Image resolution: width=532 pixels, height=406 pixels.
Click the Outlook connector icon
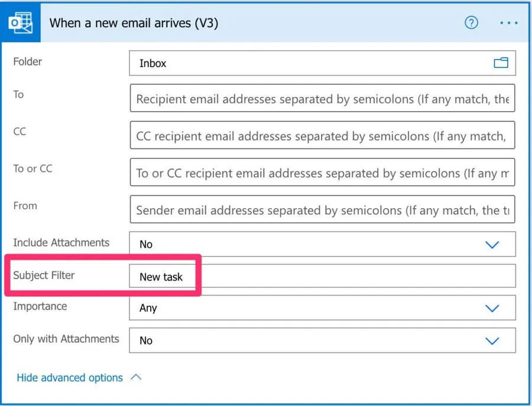coord(21,23)
